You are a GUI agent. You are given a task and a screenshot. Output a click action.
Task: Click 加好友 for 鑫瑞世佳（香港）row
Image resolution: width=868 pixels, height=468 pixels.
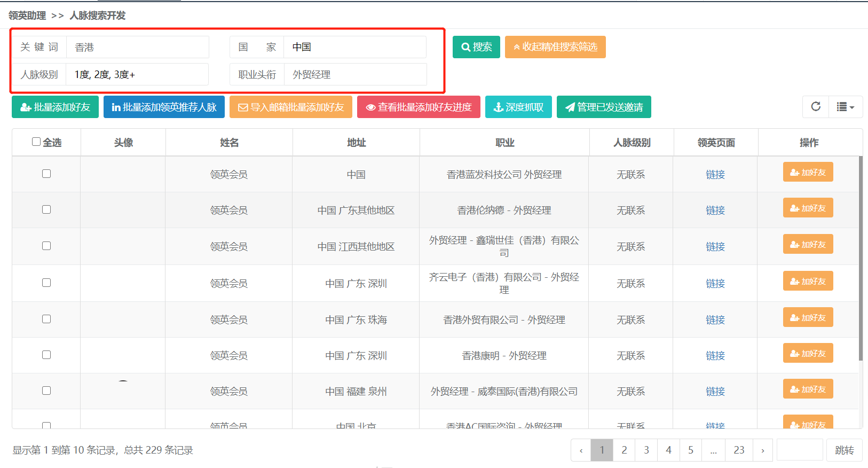tap(808, 244)
